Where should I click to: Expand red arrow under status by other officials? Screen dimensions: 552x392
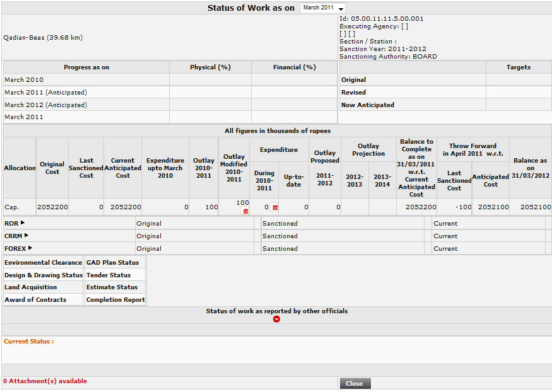(276, 319)
